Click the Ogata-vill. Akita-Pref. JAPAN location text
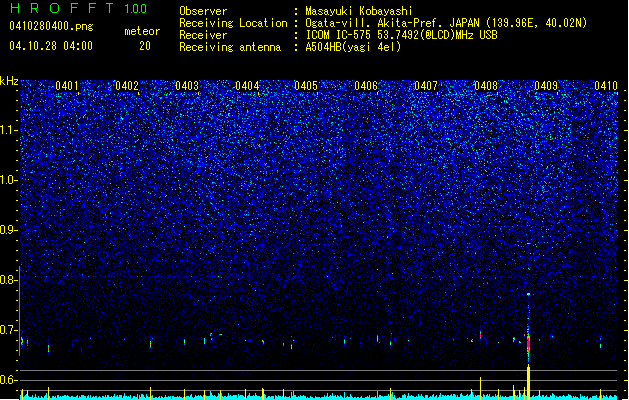The height and width of the screenshot is (400, 629). 446,23
